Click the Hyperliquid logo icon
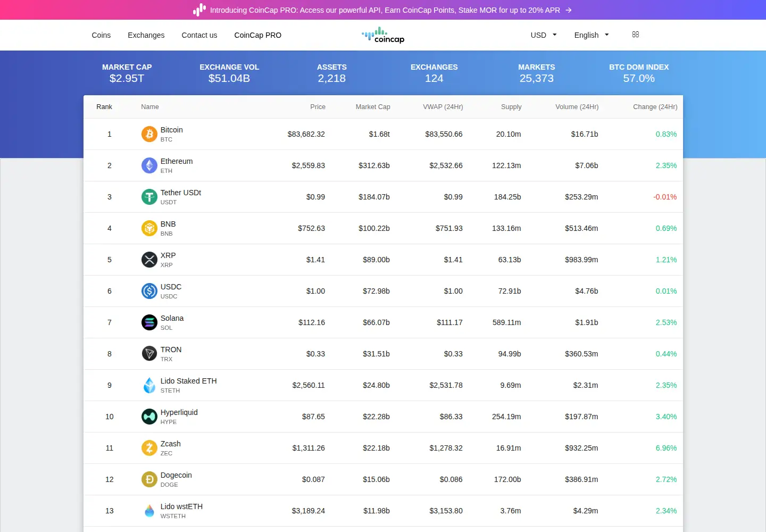Viewport: 766px width, 532px height. pos(149,417)
